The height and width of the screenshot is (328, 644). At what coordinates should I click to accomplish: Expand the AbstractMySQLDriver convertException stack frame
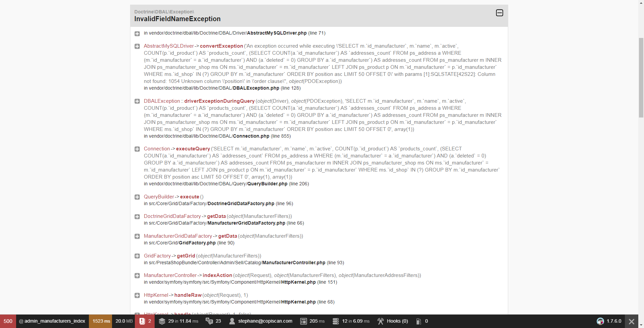137,46
